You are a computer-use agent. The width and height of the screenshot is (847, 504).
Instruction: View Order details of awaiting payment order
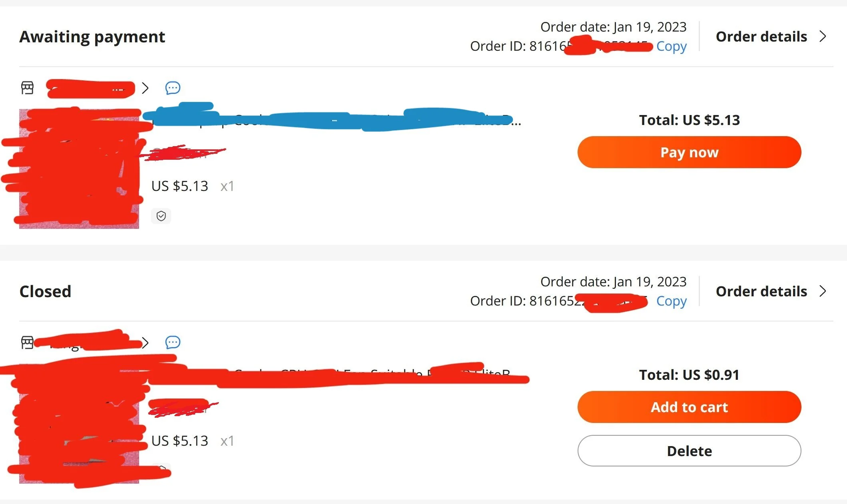click(x=761, y=36)
